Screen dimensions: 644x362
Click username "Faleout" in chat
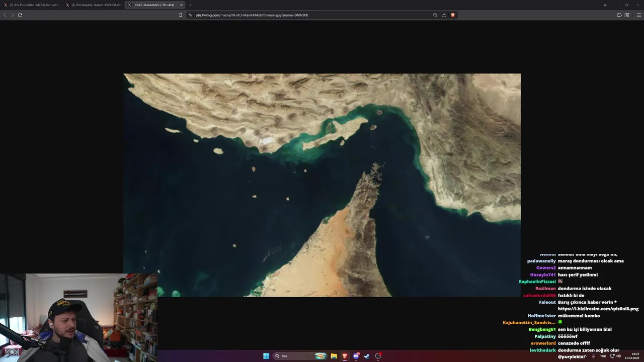[x=547, y=302]
